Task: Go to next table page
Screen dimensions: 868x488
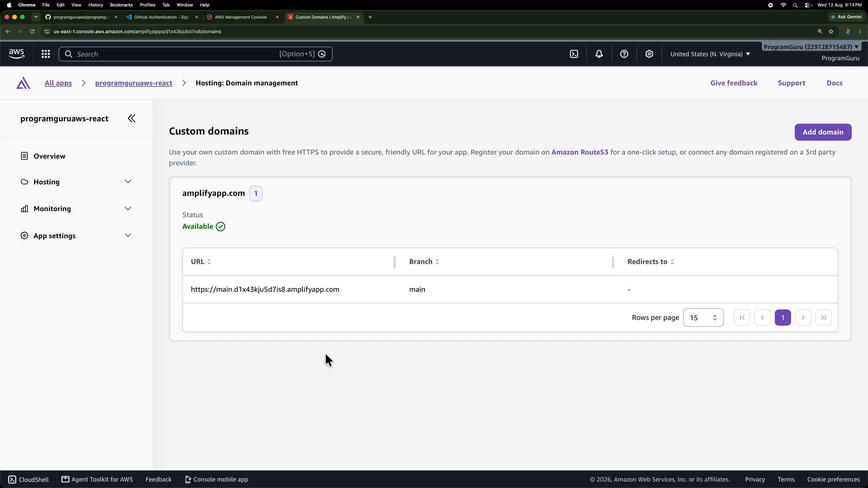Action: click(x=803, y=318)
